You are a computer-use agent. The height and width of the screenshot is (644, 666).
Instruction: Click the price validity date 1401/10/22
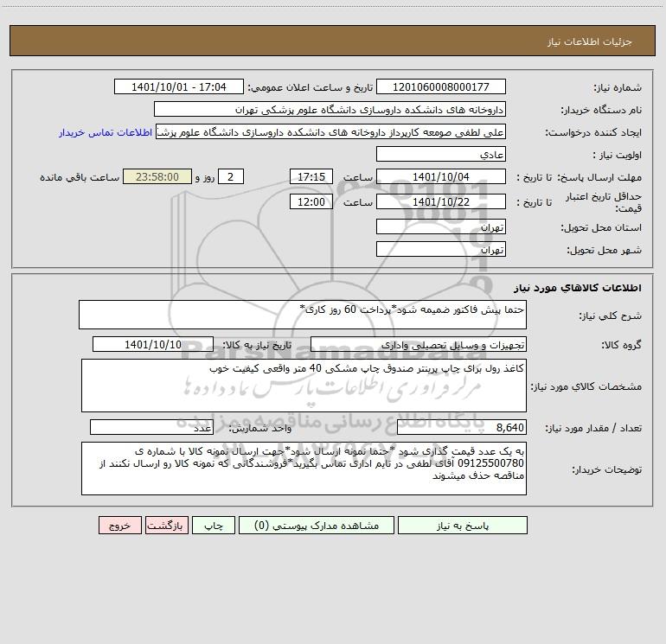[x=441, y=201]
